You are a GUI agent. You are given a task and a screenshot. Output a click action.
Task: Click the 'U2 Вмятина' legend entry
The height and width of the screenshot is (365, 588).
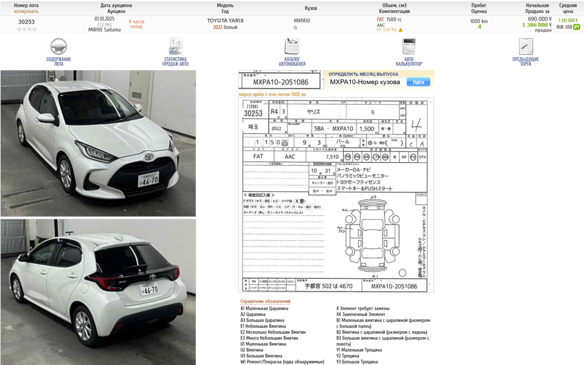tap(252, 350)
